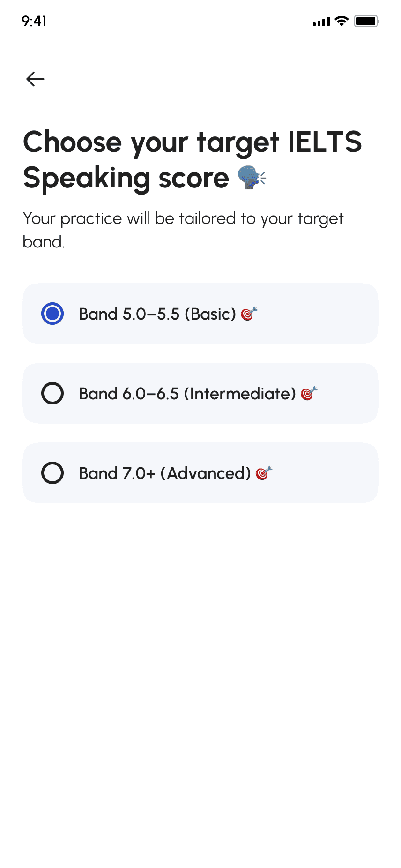This screenshot has height=868, width=401.
Task: Click the time display showing 9:41
Action: [34, 21]
